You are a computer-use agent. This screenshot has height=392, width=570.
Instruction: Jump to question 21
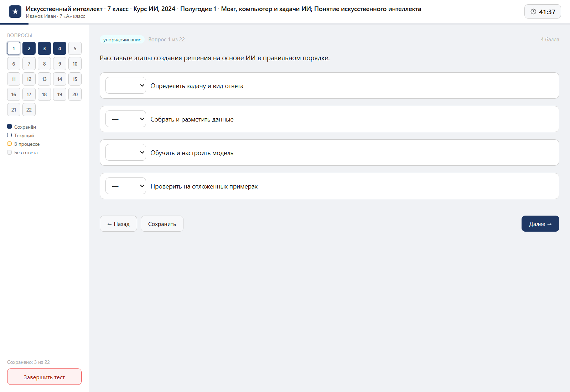click(14, 110)
